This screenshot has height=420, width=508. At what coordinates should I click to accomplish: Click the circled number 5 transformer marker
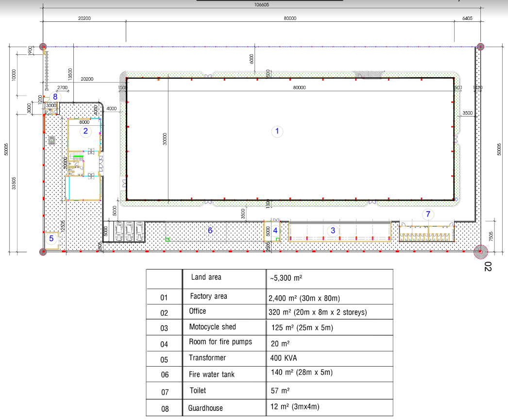click(51, 238)
